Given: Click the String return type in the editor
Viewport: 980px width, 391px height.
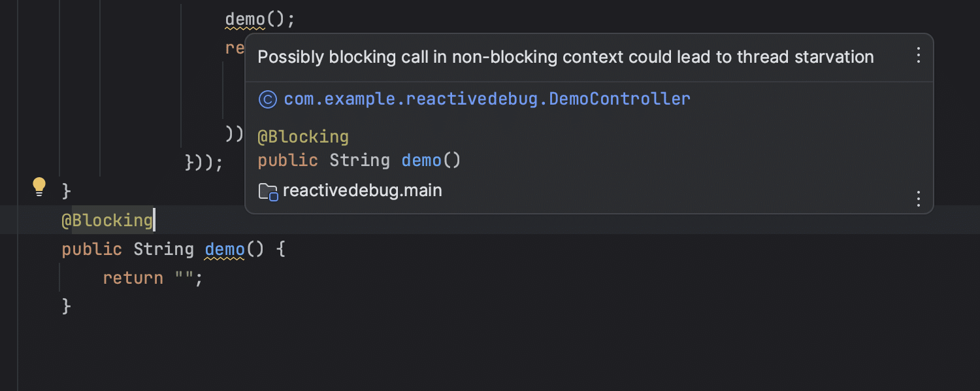Looking at the screenshot, I should click(x=163, y=249).
